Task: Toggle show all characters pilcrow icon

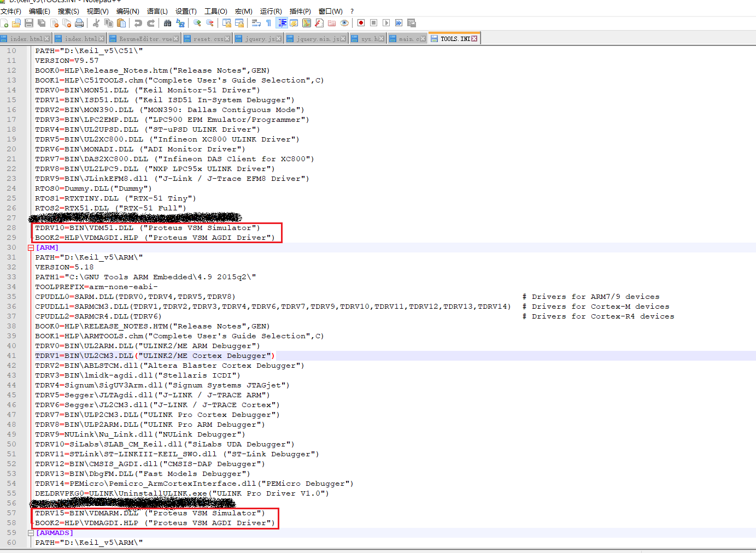Action: tap(268, 23)
